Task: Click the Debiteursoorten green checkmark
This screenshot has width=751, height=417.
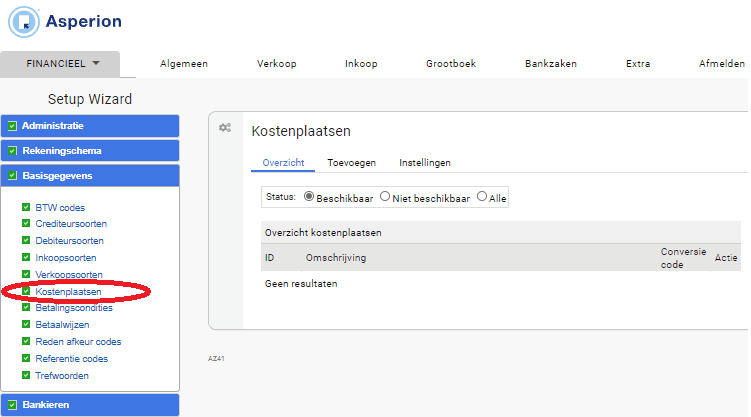Action: click(x=26, y=240)
